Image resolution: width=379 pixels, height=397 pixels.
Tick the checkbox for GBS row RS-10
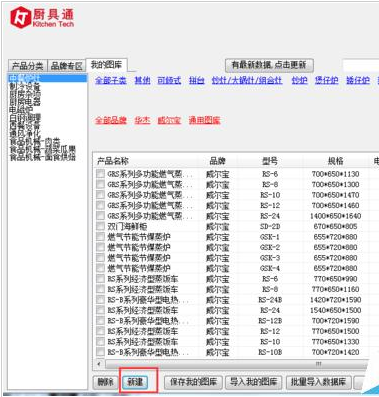[100, 195]
